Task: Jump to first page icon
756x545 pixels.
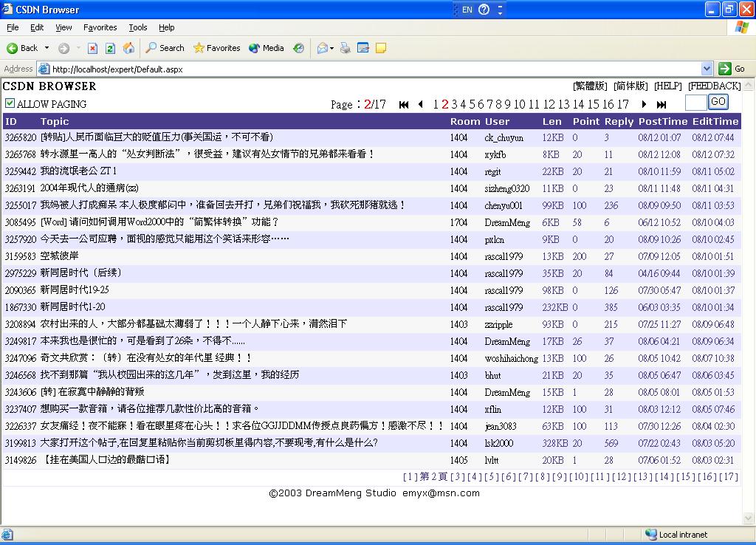Action: tap(404, 104)
